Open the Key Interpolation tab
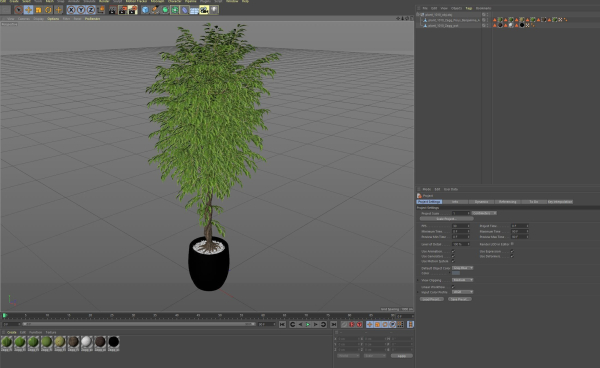 [560, 202]
